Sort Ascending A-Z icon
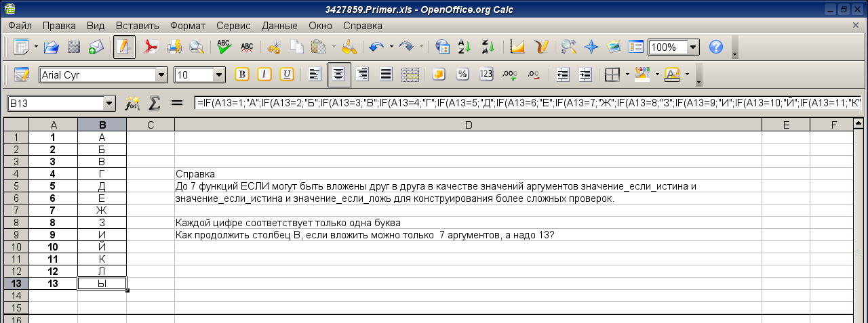The height and width of the screenshot is (323, 868). 465,47
